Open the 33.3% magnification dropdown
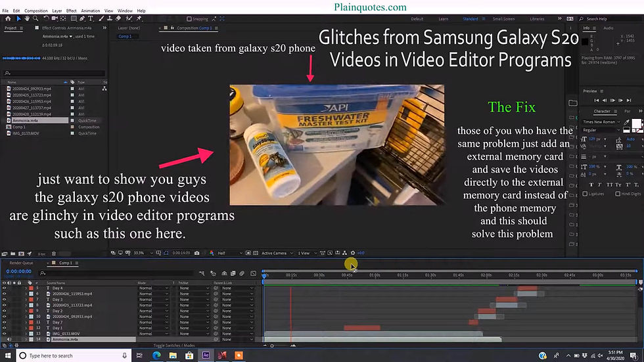The height and width of the screenshot is (362, 644). [x=143, y=253]
